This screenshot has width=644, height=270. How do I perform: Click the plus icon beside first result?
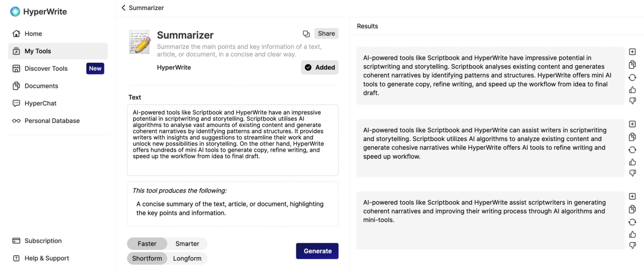632,52
